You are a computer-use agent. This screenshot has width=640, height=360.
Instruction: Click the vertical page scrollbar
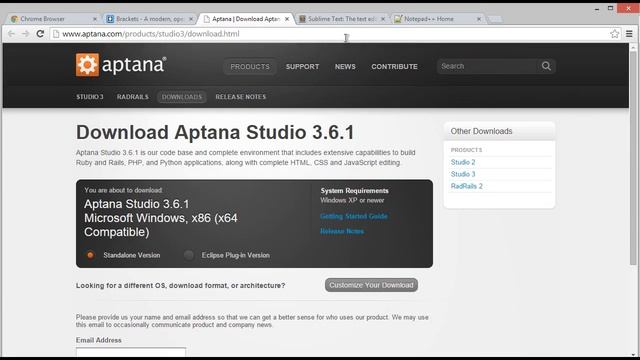coord(633,157)
